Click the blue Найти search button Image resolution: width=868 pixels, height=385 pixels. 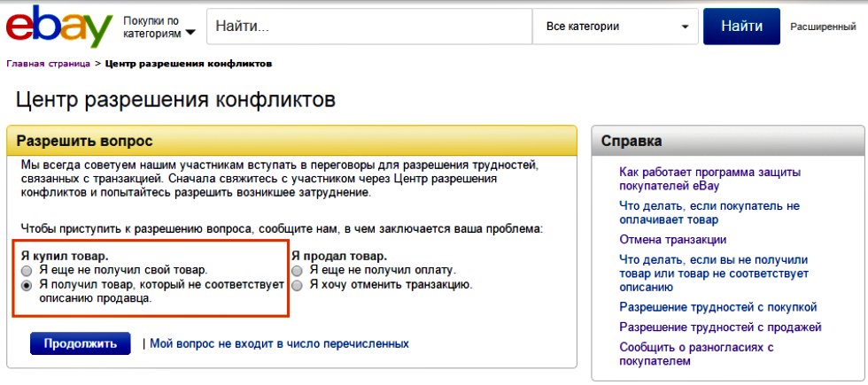741,26
